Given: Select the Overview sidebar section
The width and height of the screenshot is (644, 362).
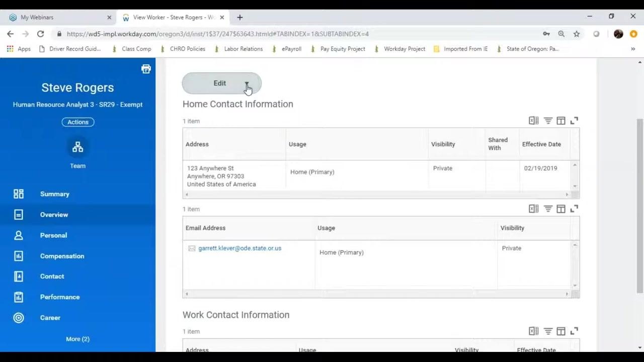Looking at the screenshot, I should (54, 215).
